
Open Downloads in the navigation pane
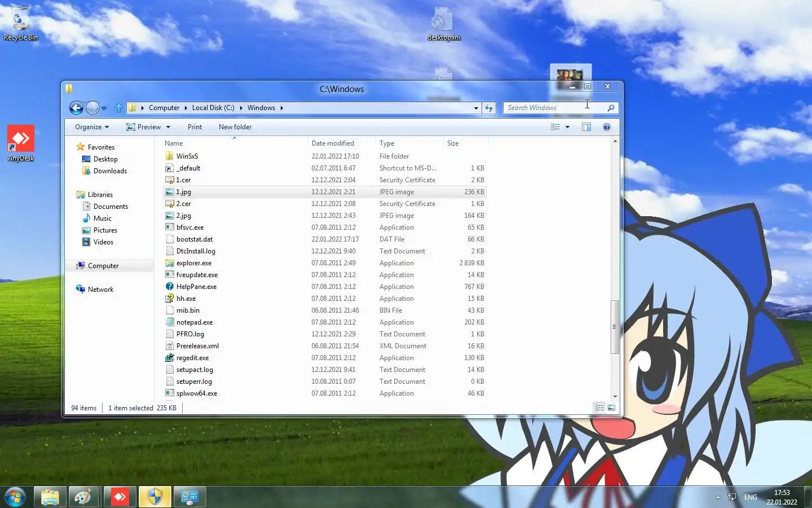tap(110, 171)
